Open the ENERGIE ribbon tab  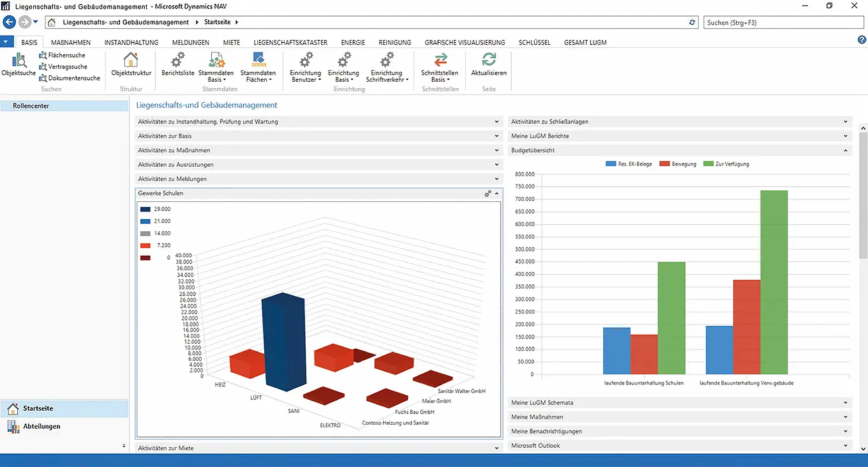353,43
